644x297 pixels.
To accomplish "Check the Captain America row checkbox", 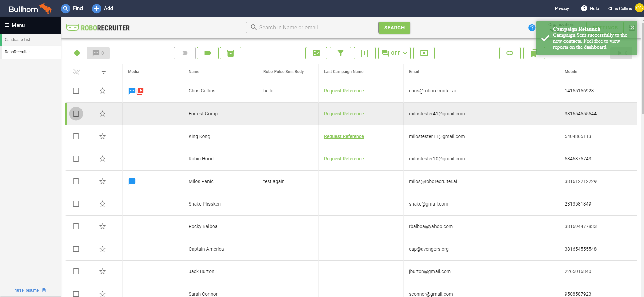I will pyautogui.click(x=76, y=249).
